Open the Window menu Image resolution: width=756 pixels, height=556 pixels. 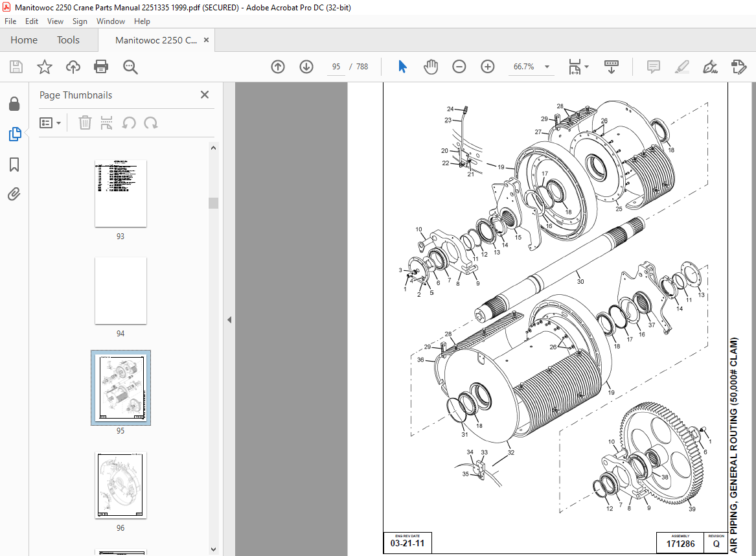(x=110, y=21)
